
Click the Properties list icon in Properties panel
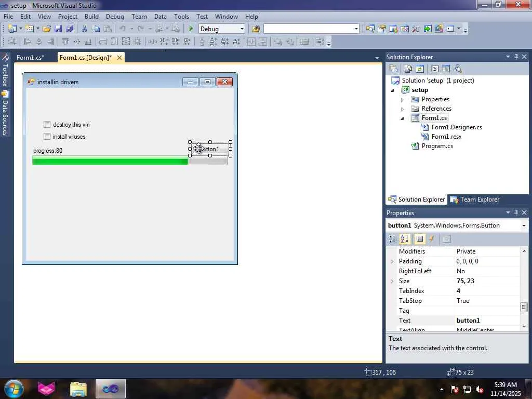pyautogui.click(x=420, y=239)
